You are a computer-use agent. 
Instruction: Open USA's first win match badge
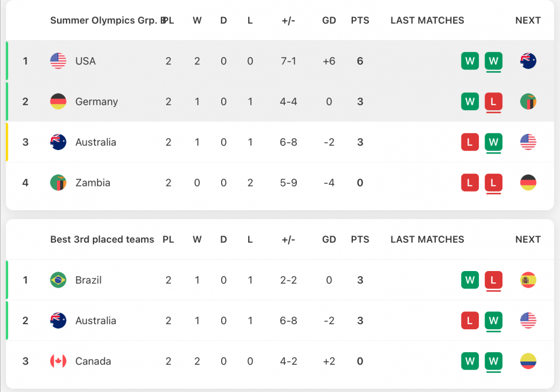click(470, 61)
